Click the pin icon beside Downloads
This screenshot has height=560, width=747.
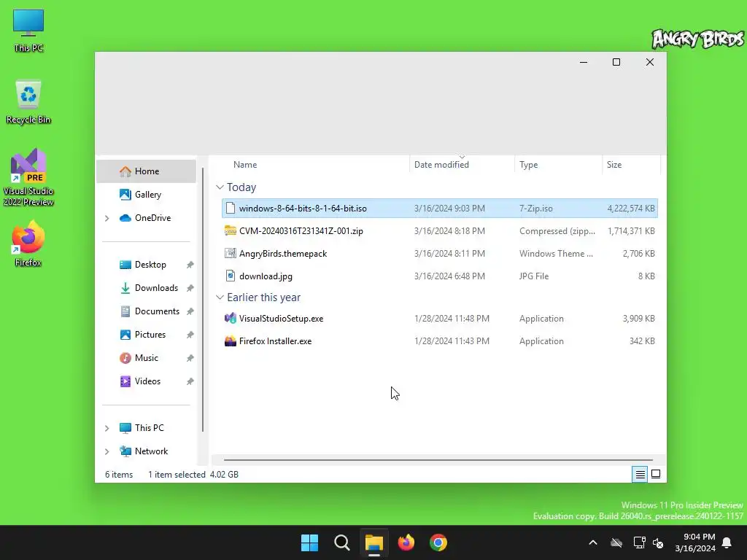coord(190,288)
